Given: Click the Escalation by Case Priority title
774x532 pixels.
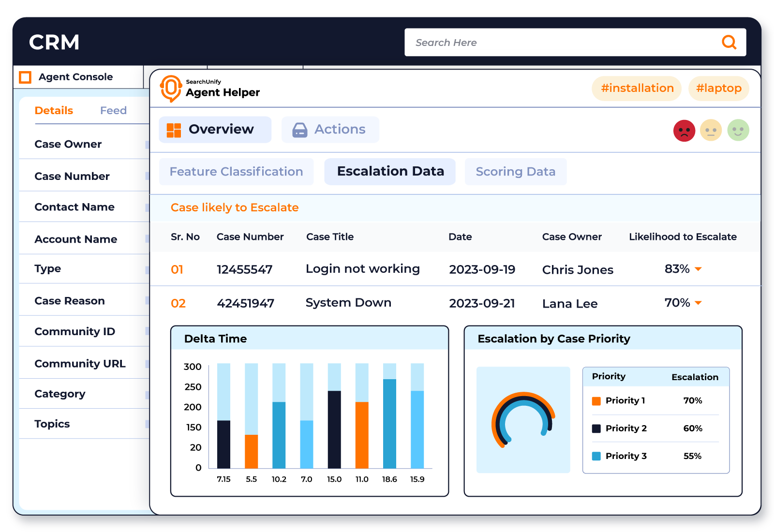Looking at the screenshot, I should tap(554, 339).
